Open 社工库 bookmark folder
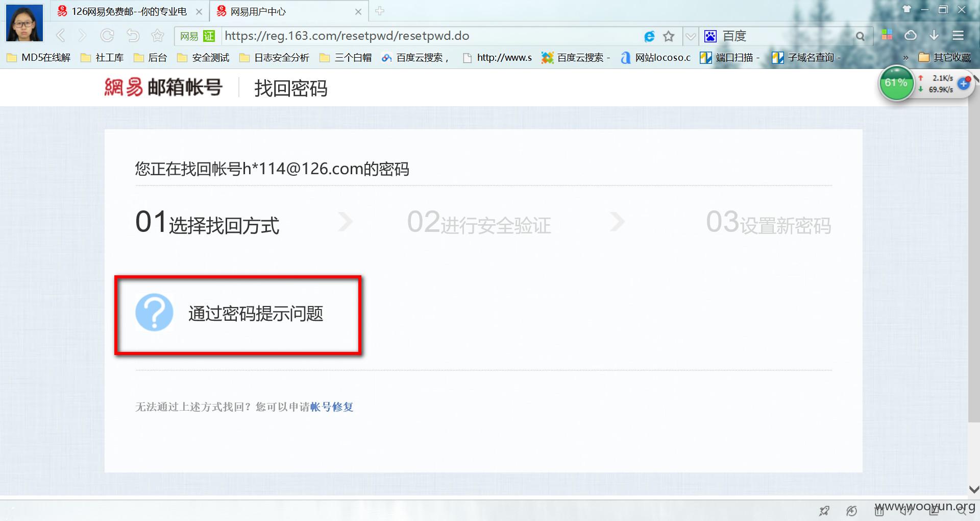The width and height of the screenshot is (980, 521). pyautogui.click(x=103, y=58)
